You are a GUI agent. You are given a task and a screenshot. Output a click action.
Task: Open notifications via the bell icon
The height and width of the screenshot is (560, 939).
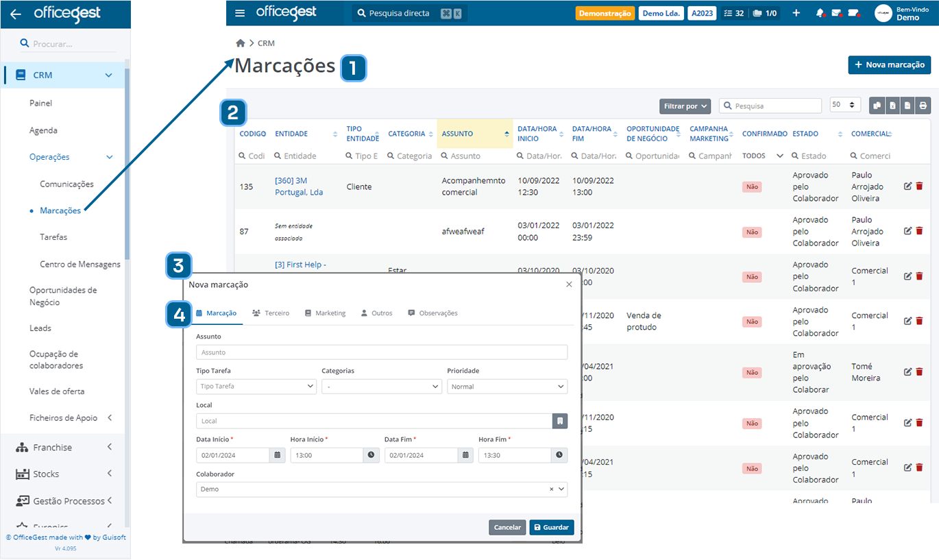[820, 12]
